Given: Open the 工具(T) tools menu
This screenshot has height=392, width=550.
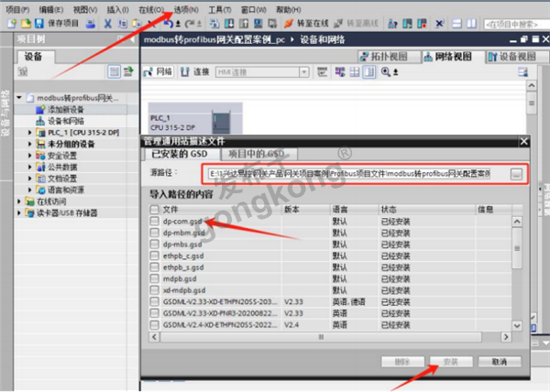Looking at the screenshot, I should [220, 10].
